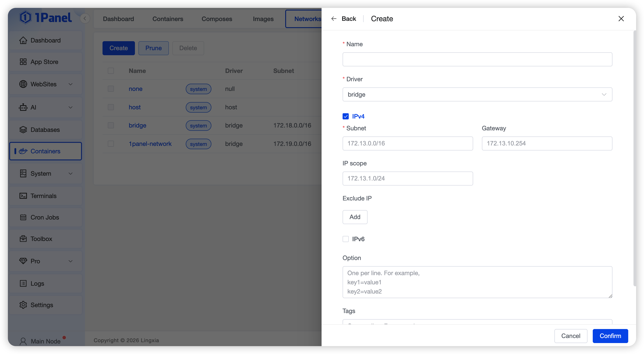Expand the WebSites sidebar submenu
This screenshot has width=644, height=354.
[71, 84]
